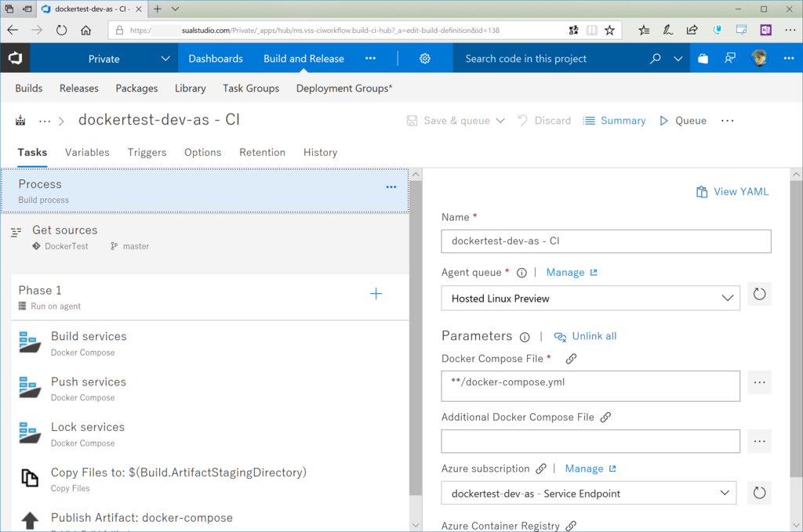Open a new browser tab
This screenshot has width=803, height=532.
pos(157,9)
